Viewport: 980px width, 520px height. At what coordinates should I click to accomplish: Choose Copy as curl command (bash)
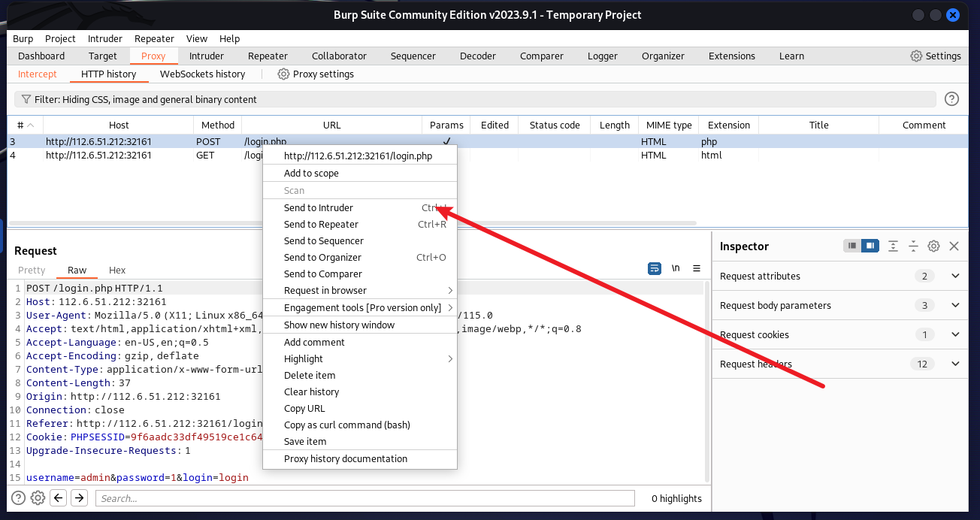pyautogui.click(x=360, y=425)
